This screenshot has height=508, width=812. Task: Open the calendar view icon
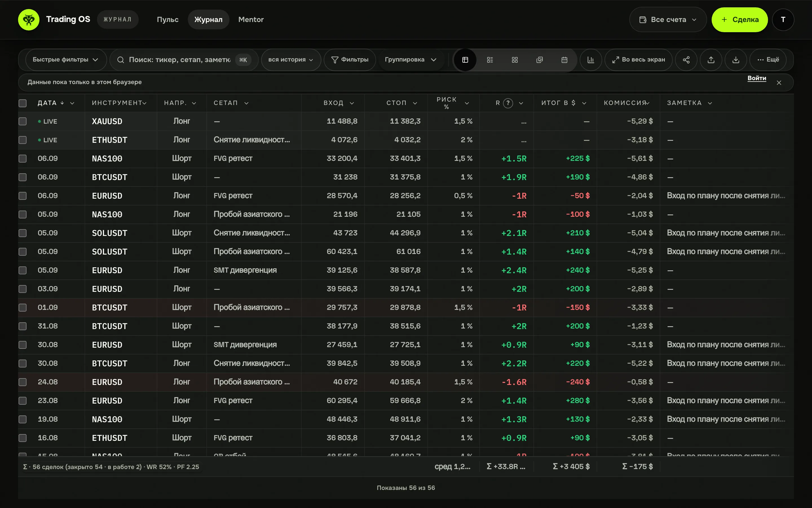pos(564,60)
